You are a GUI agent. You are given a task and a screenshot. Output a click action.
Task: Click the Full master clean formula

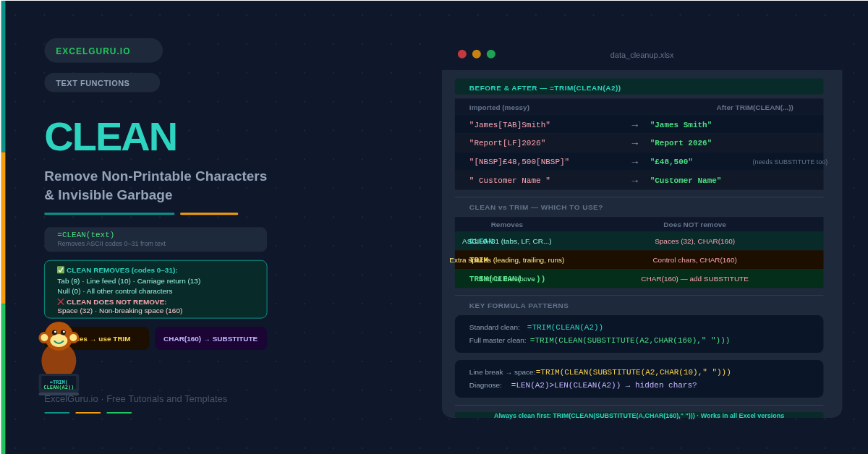click(x=629, y=340)
